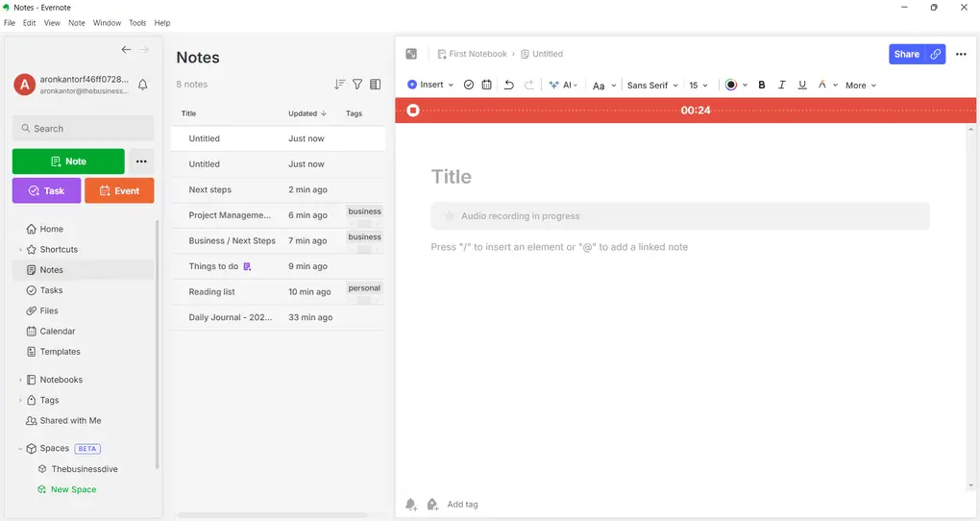Screen dimensions: 980x521
Task: Open the 'Reading list' note
Action: click(x=278, y=292)
